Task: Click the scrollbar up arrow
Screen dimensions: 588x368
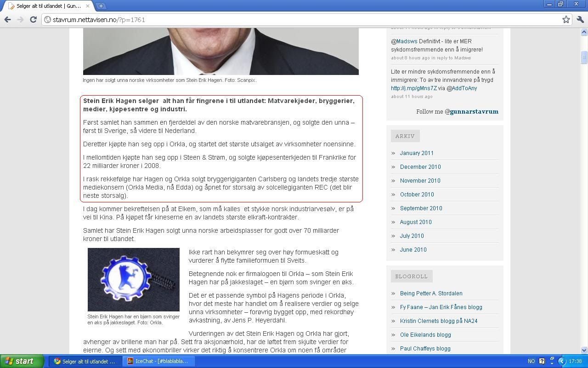Action: [584, 32]
